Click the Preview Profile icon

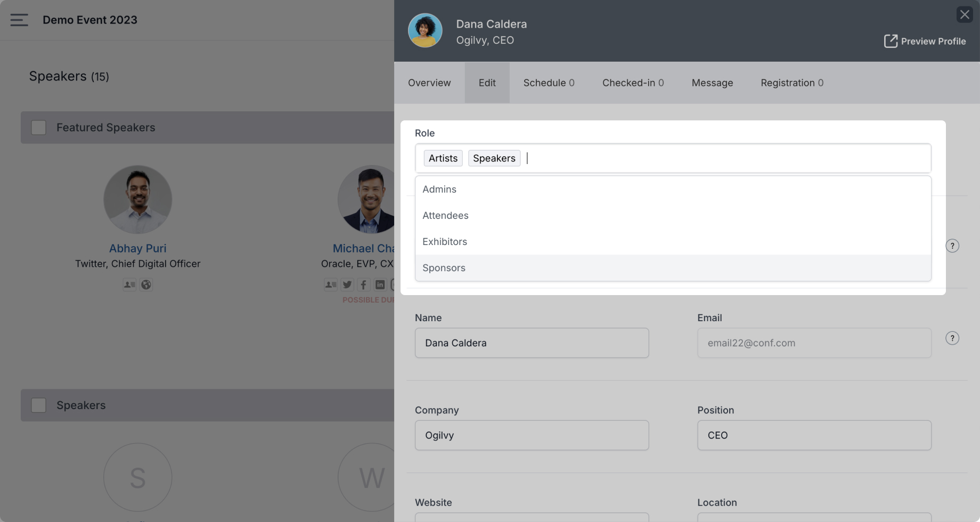pos(891,41)
